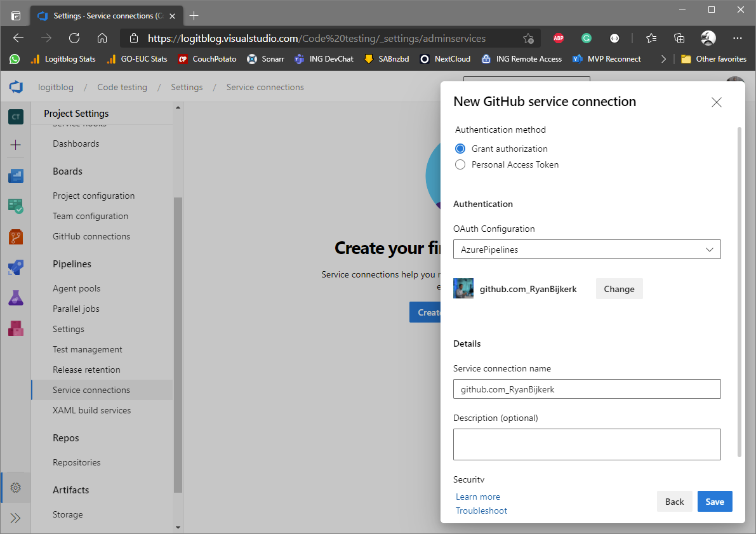Click the browser address bar URL
Image resolution: width=756 pixels, height=534 pixels.
316,39
